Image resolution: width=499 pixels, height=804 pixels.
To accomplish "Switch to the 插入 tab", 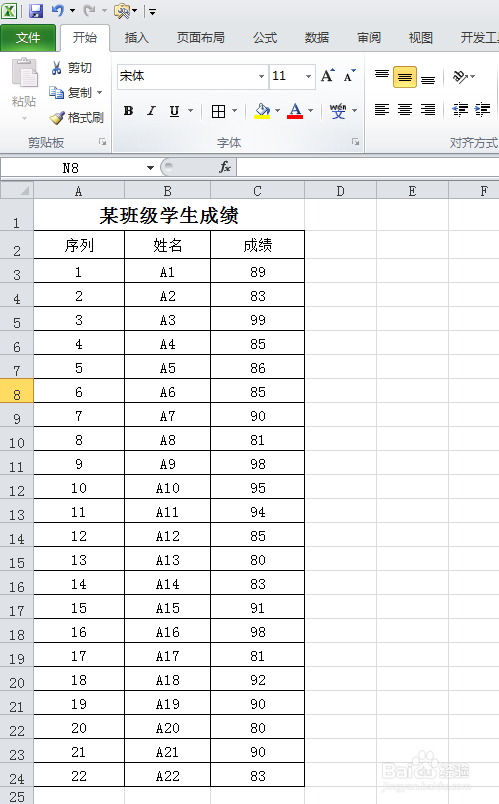I will tap(136, 37).
